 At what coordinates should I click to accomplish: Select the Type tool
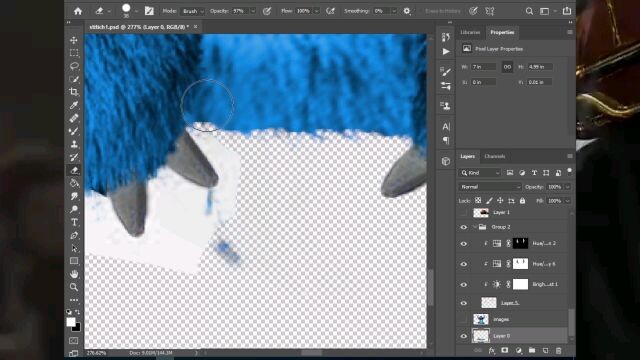(x=74, y=222)
